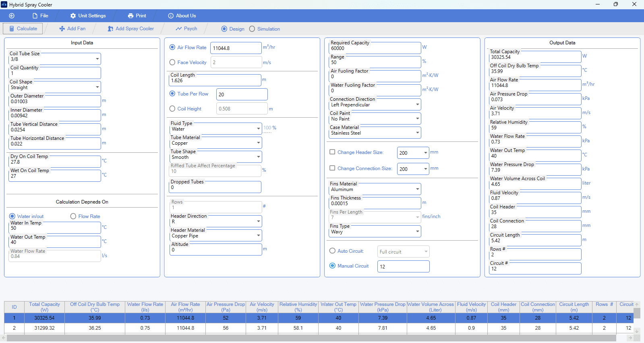Open the Fins Material dropdown
Screen dimensions: 644x343
375,189
